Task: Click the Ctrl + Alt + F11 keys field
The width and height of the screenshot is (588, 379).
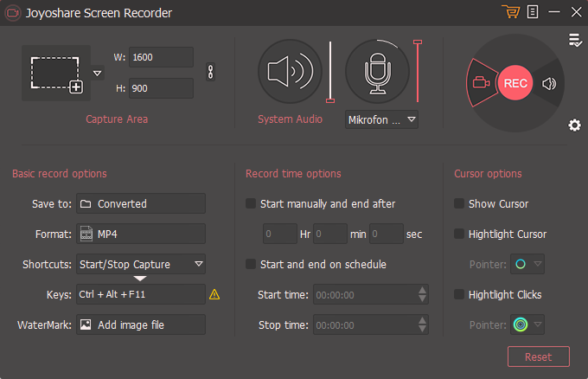Action: pos(141,294)
